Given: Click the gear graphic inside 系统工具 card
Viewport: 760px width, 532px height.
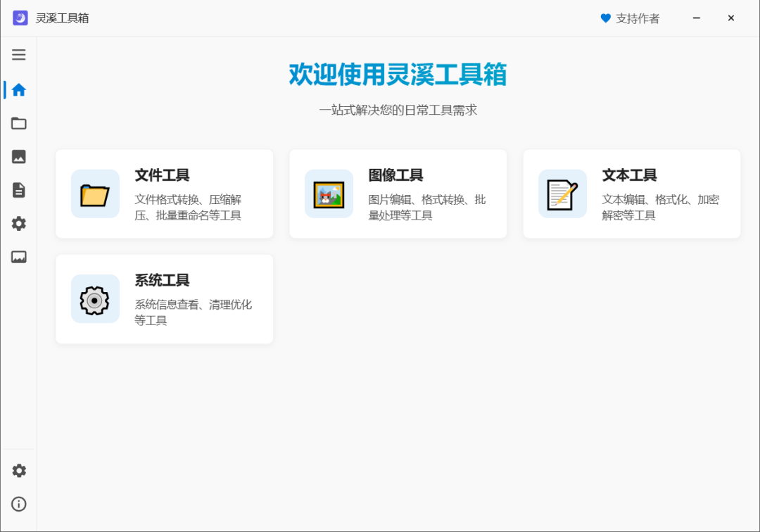Looking at the screenshot, I should [x=95, y=298].
